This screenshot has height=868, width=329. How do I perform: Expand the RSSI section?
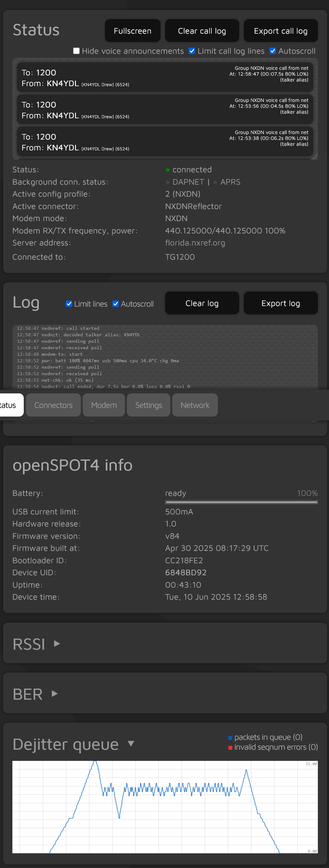point(57,644)
